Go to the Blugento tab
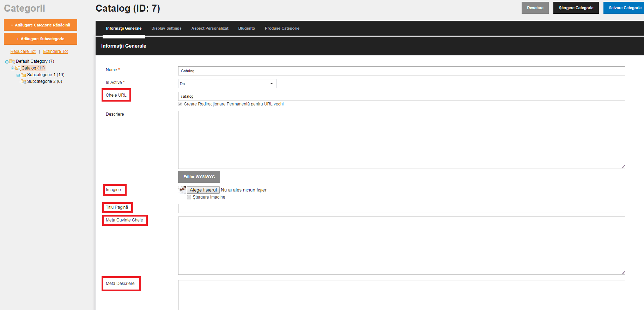Viewport: 644px width, 310px height. pyautogui.click(x=247, y=28)
